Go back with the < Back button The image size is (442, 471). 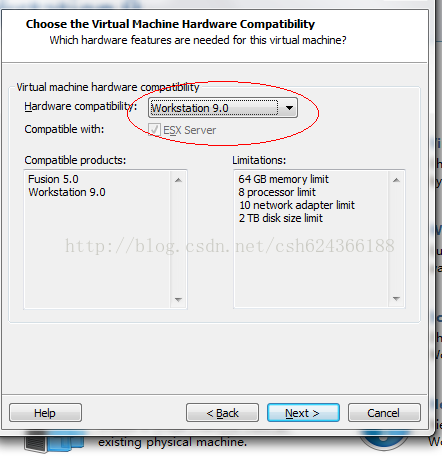click(222, 413)
